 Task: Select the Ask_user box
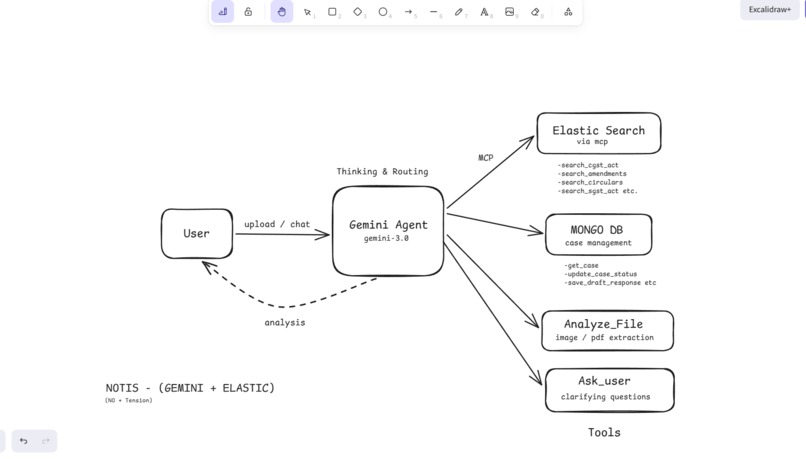point(610,390)
